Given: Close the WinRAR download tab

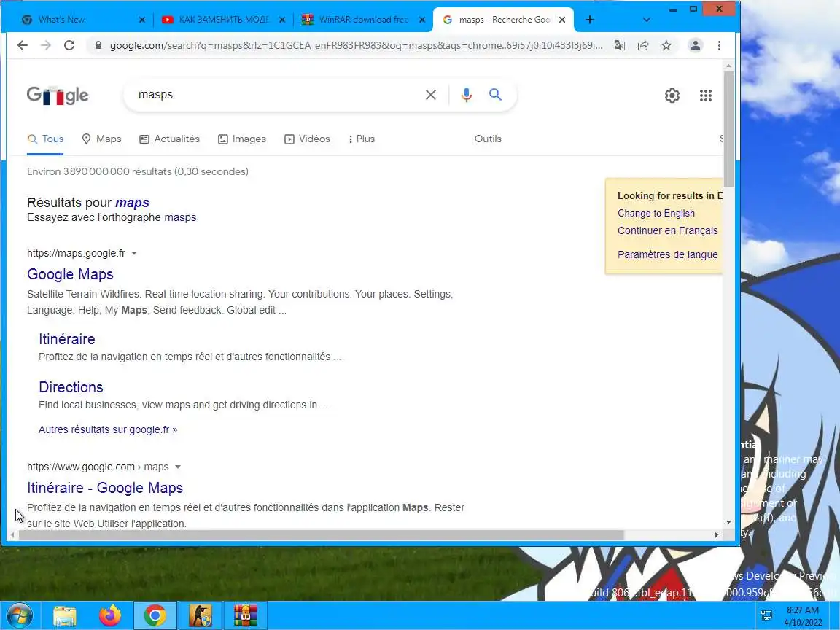Looking at the screenshot, I should [422, 20].
